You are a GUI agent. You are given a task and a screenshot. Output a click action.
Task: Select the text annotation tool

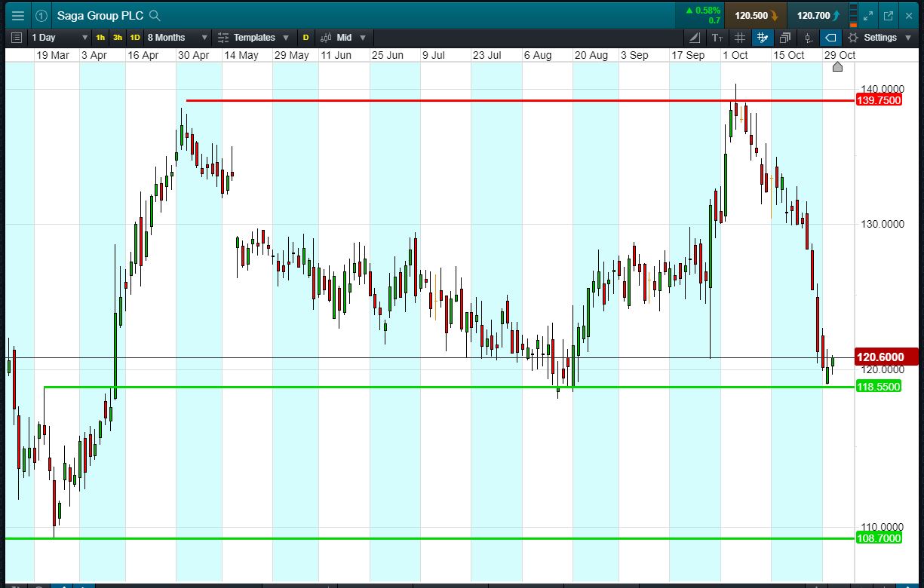[x=717, y=38]
